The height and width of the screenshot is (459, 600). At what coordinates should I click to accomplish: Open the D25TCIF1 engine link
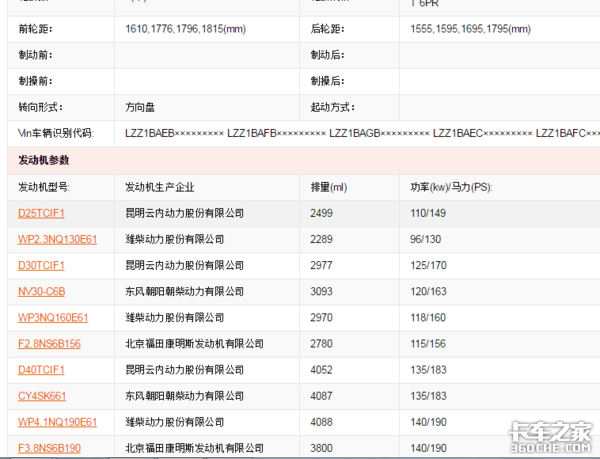click(41, 213)
